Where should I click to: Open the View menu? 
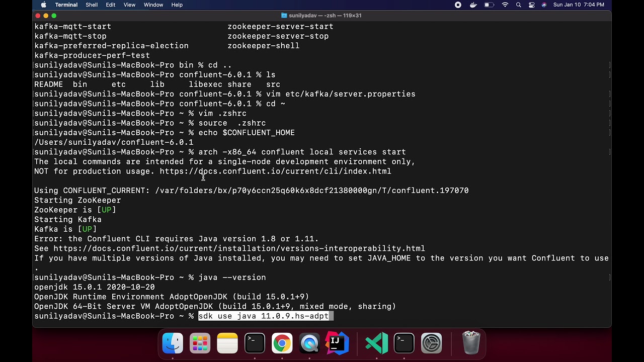pyautogui.click(x=129, y=5)
